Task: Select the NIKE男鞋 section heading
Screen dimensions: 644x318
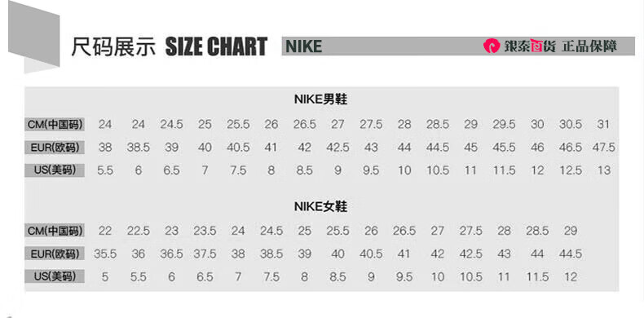Action: click(x=320, y=99)
